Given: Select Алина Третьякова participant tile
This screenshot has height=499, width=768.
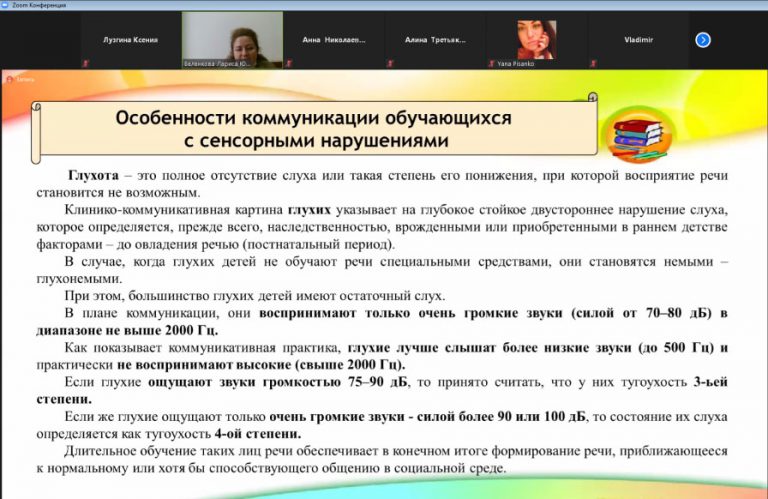Looking at the screenshot, I should click(435, 40).
